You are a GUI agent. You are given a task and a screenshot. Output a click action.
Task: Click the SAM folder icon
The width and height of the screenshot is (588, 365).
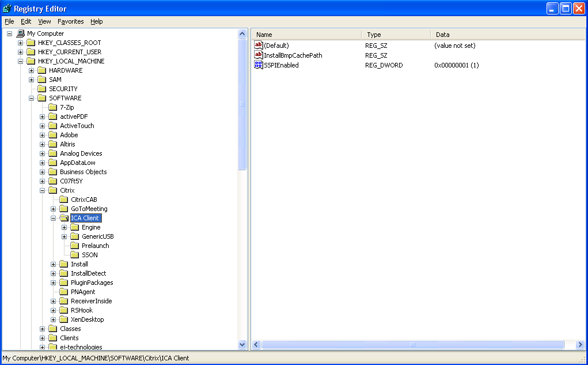pyautogui.click(x=42, y=80)
